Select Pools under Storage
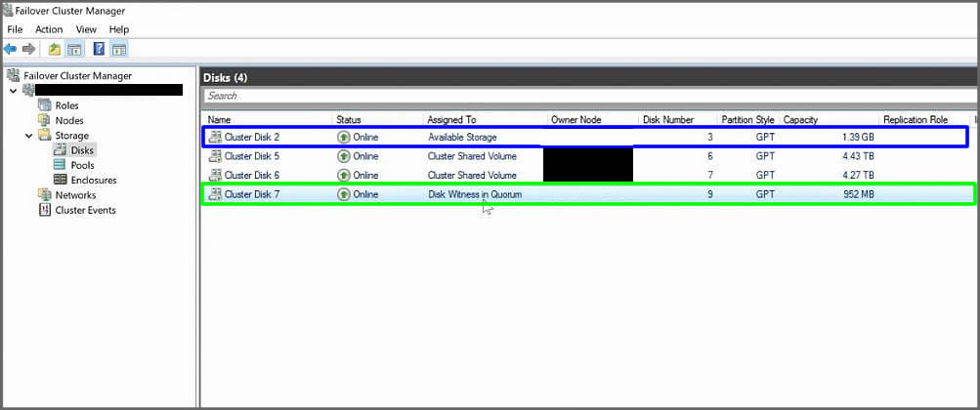980x410 pixels. coord(82,165)
